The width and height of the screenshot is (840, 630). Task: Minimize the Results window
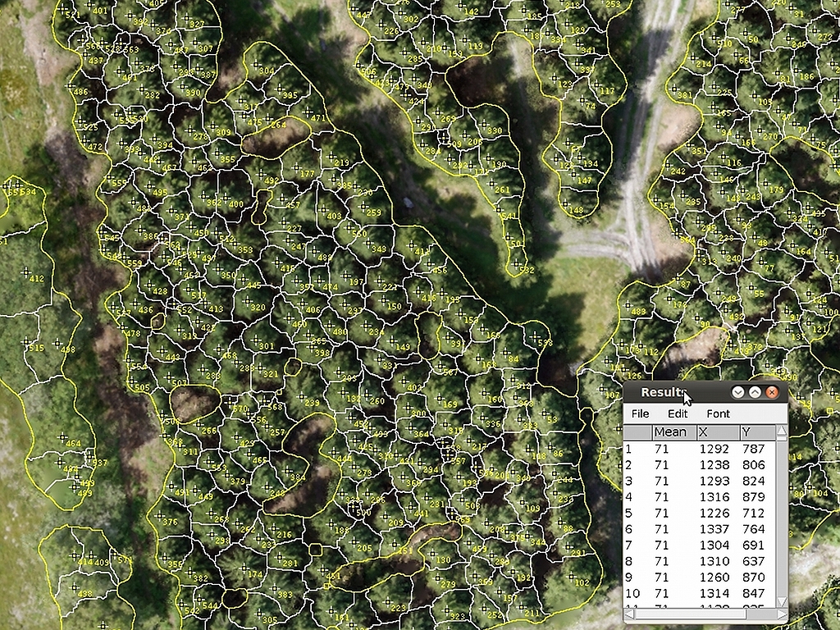737,393
